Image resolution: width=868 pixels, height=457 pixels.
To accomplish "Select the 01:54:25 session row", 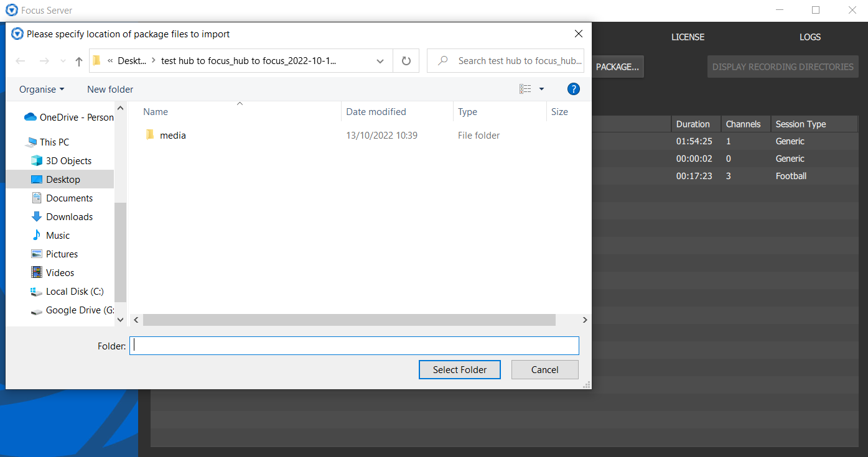I will 725,141.
